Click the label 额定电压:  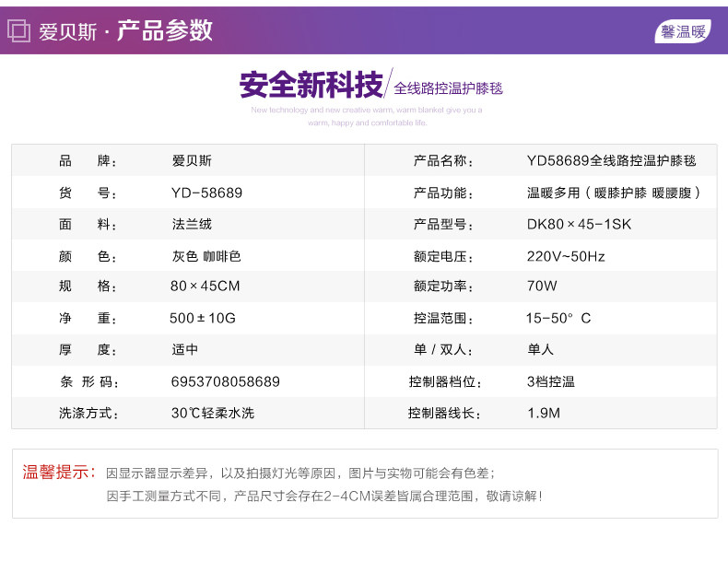tap(443, 256)
